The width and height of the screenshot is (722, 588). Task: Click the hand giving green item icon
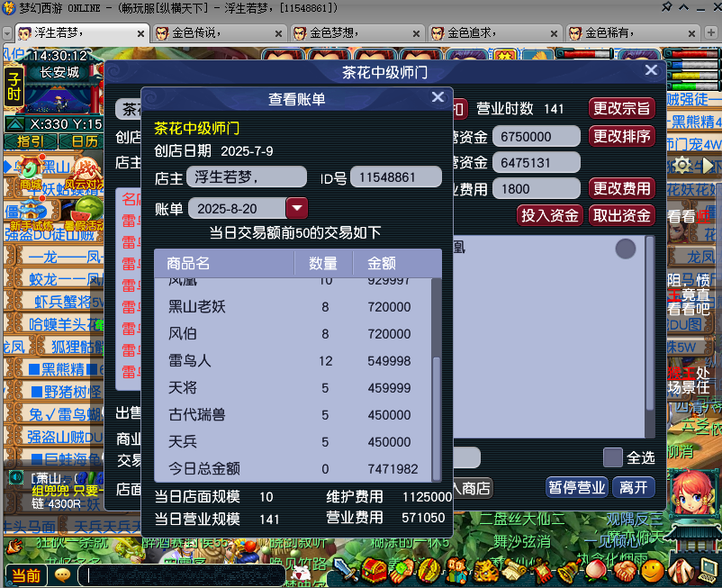tap(402, 571)
